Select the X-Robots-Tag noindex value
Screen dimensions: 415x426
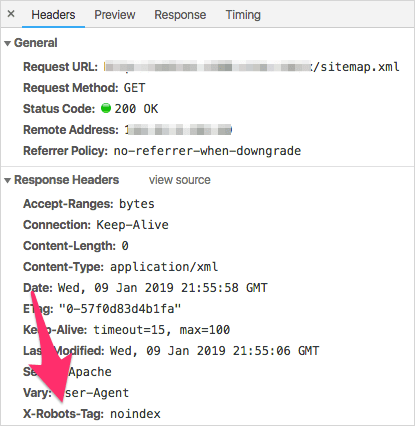[x=135, y=414]
